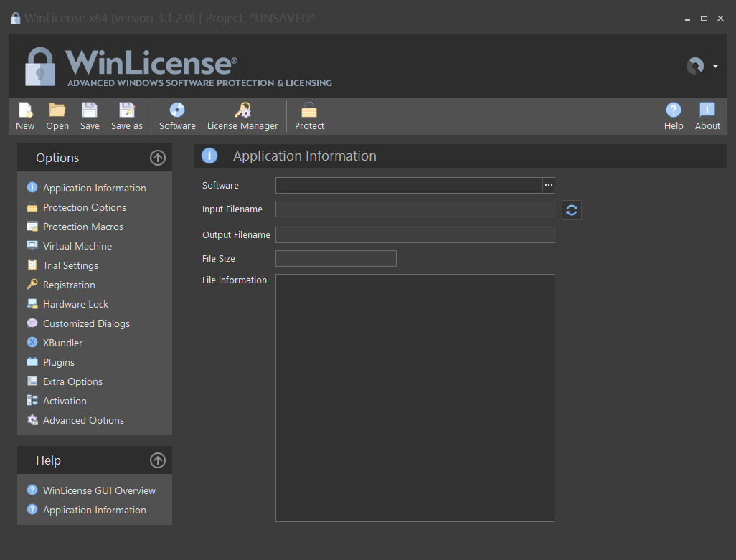Click the Save disk icon
This screenshot has height=560, width=736.
tap(90, 111)
